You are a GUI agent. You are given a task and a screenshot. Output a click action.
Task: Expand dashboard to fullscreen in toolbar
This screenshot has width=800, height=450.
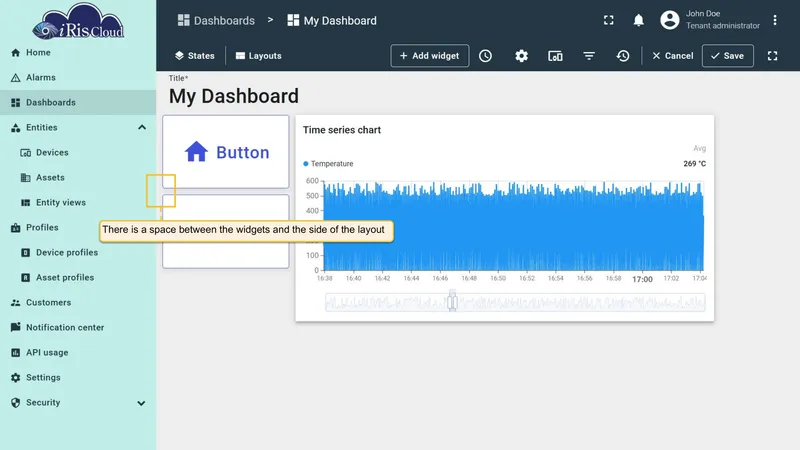[772, 56]
